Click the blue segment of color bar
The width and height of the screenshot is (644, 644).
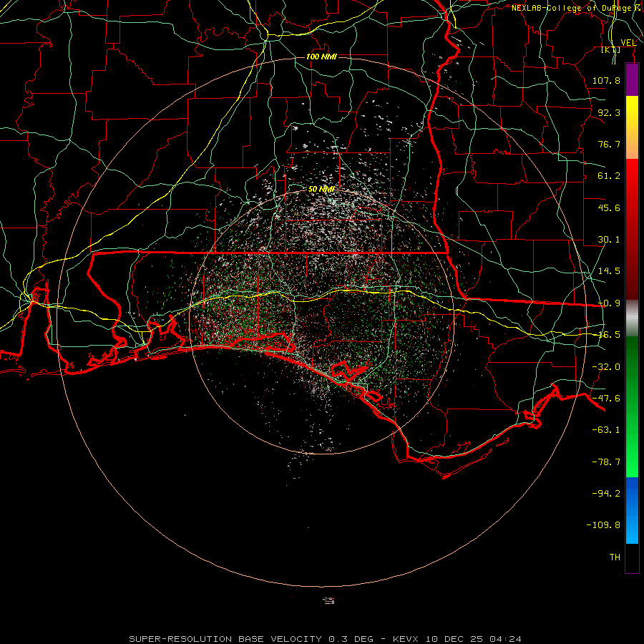[x=632, y=510]
